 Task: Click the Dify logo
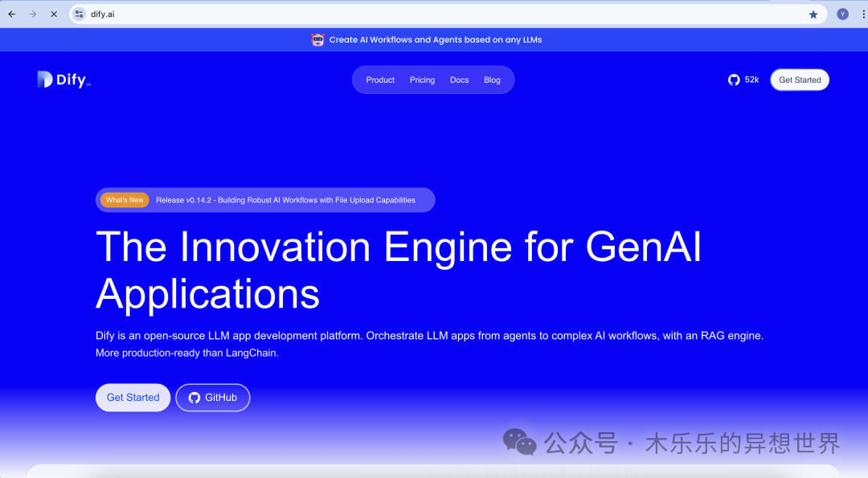point(63,80)
